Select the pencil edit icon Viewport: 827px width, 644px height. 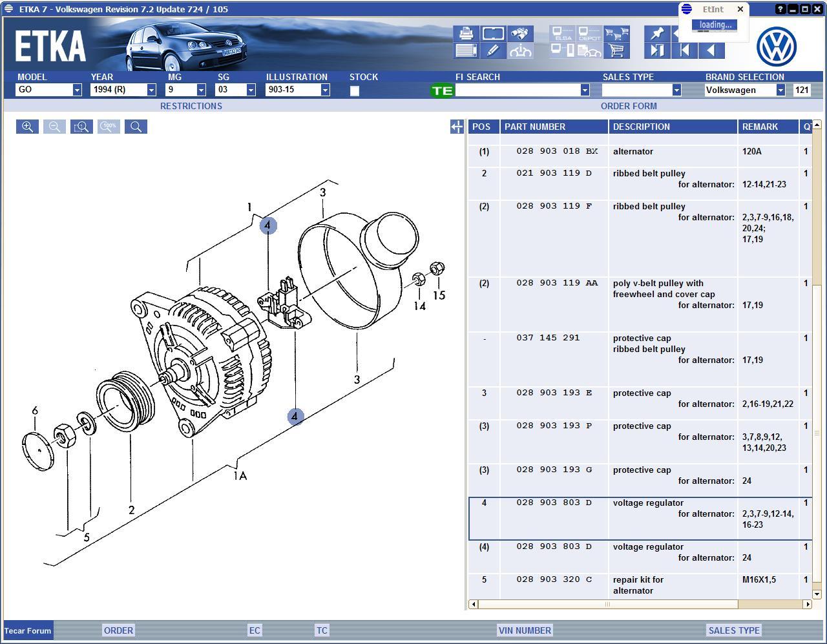click(x=493, y=50)
